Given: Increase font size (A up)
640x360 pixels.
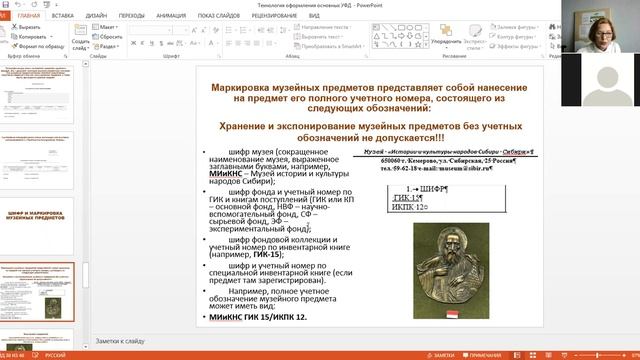Looking at the screenshot, I should pos(195,30).
